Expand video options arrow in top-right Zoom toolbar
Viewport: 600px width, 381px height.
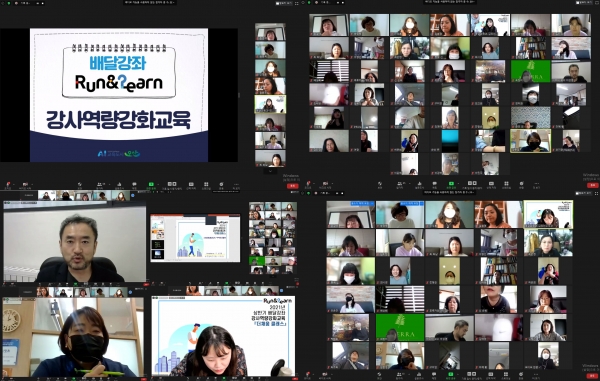tap(333, 183)
